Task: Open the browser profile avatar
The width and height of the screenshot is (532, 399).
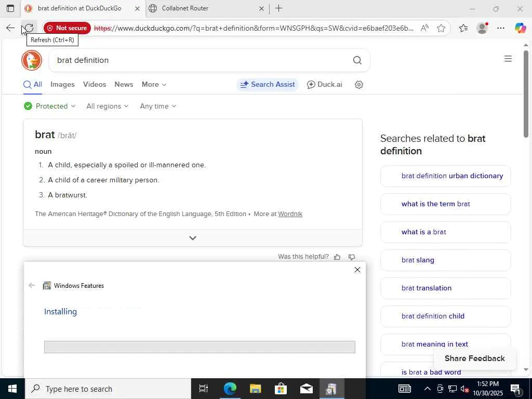Action: coord(482,28)
